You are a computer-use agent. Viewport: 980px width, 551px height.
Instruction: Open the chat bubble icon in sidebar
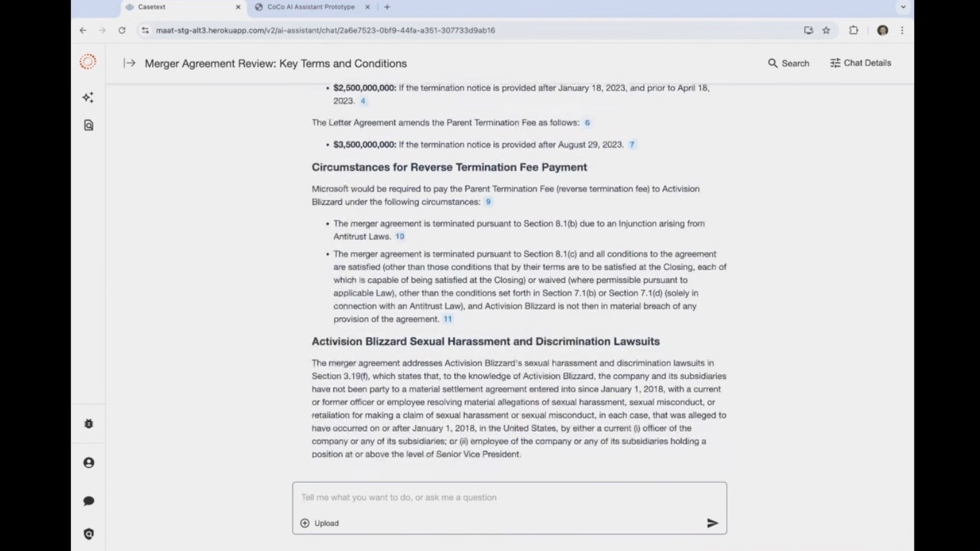click(x=89, y=501)
